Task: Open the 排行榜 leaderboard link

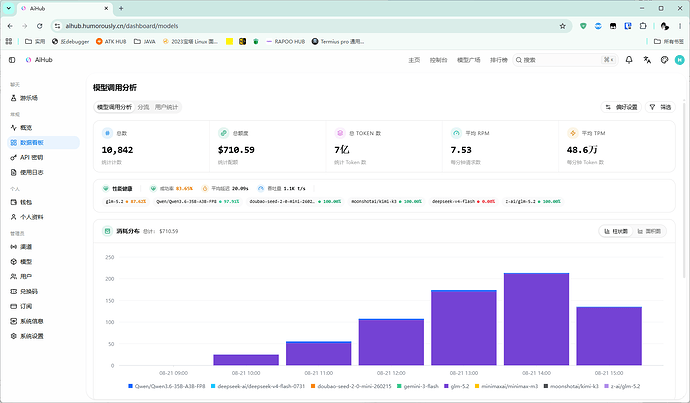Action: click(499, 60)
